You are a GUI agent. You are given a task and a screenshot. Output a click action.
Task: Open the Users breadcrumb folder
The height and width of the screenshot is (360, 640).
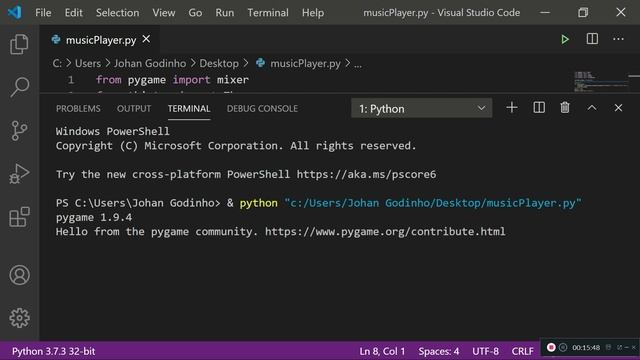click(88, 63)
